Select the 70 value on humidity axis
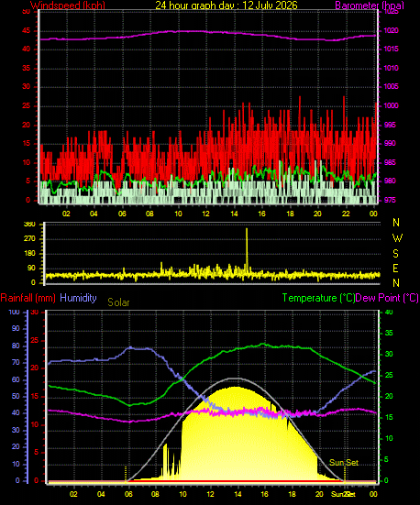The image size is (420, 505). pos(16,362)
